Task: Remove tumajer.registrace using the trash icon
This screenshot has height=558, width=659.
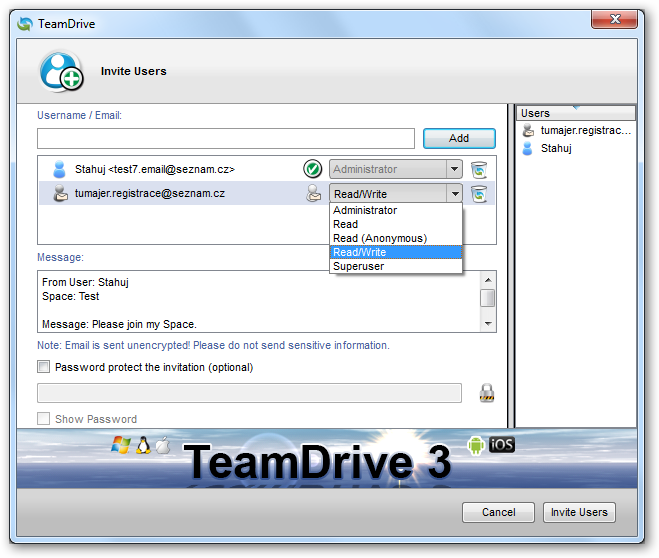Action: [x=479, y=194]
